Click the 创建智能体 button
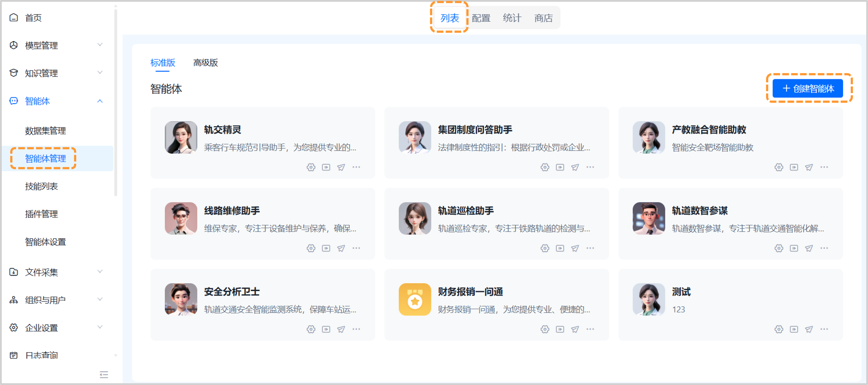The height and width of the screenshot is (385, 868). (x=808, y=89)
